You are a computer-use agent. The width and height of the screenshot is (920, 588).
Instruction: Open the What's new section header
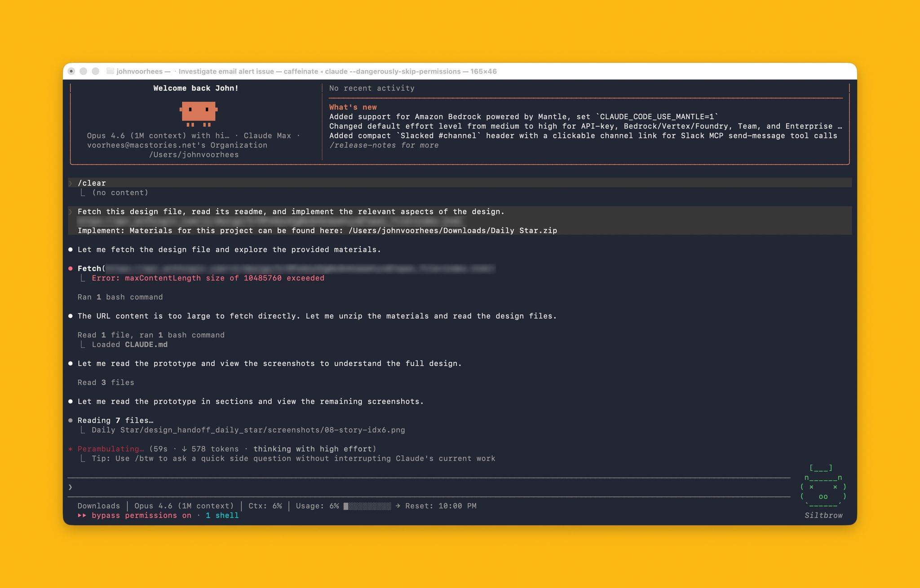353,107
